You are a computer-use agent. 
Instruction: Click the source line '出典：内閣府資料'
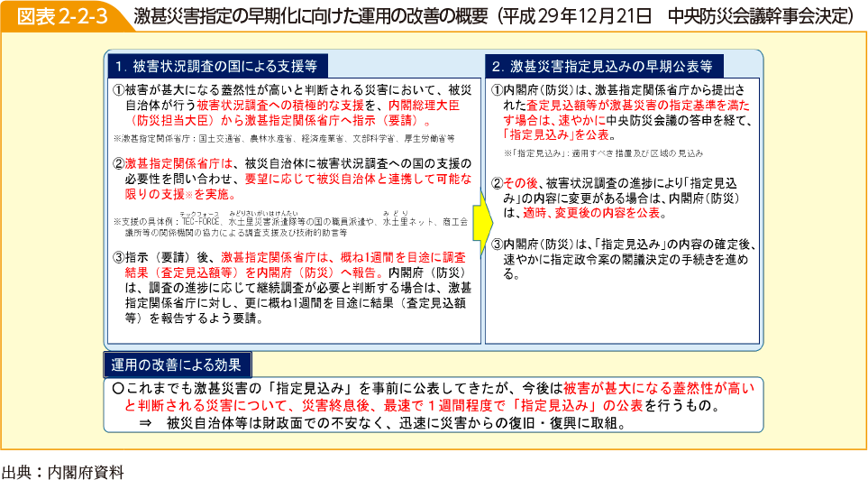point(62,472)
